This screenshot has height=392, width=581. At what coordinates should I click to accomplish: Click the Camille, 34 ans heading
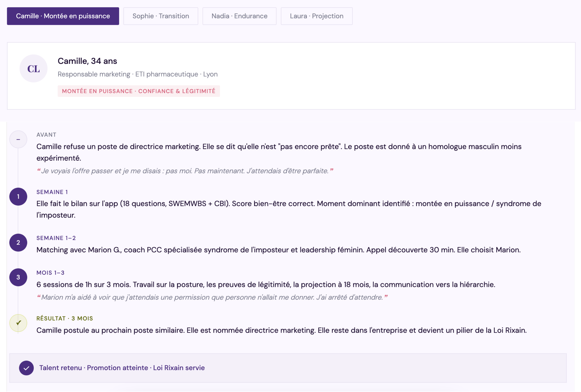click(x=87, y=61)
